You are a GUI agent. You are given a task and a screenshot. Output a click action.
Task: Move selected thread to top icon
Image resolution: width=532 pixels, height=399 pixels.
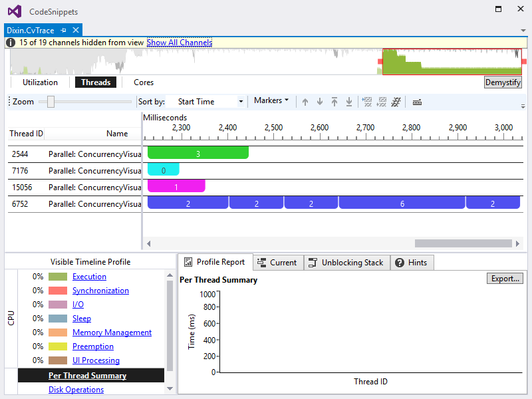tap(334, 102)
